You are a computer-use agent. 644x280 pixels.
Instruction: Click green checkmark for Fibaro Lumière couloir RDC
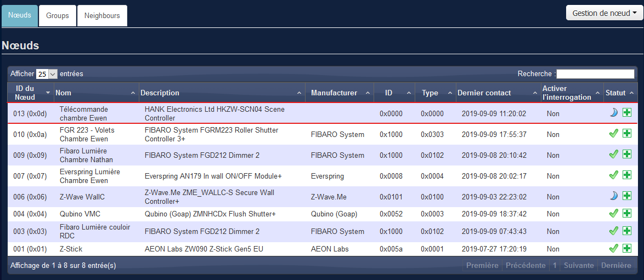click(x=614, y=231)
